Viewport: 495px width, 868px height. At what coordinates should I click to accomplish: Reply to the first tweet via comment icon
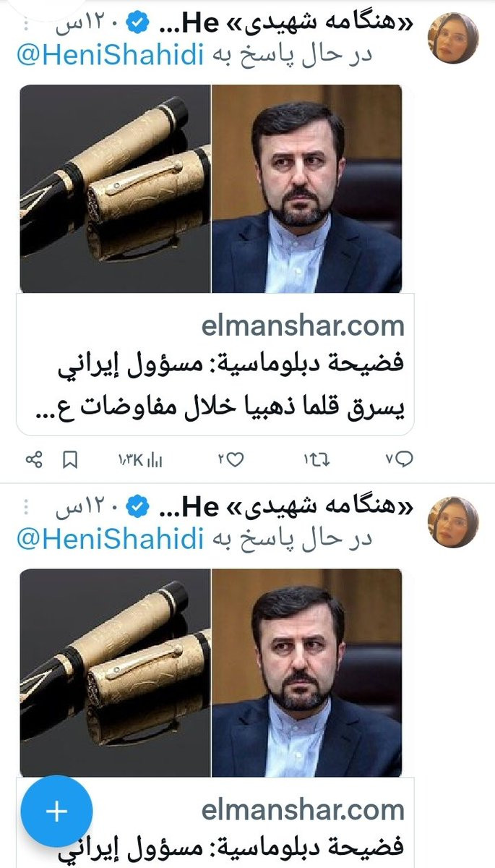[399, 459]
